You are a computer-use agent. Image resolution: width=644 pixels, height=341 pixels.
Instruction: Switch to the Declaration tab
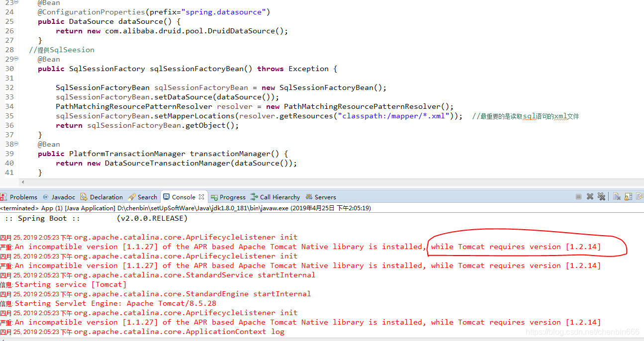click(101, 197)
